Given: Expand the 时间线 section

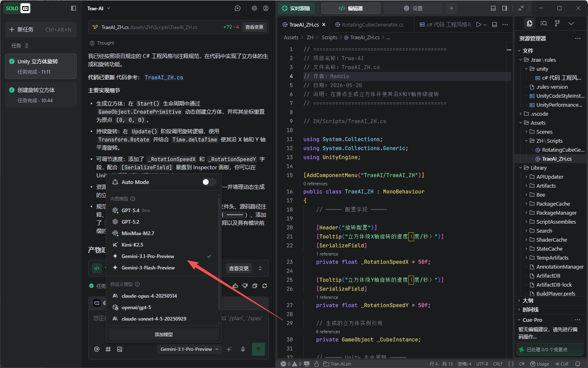Looking at the screenshot, I should (551, 310).
